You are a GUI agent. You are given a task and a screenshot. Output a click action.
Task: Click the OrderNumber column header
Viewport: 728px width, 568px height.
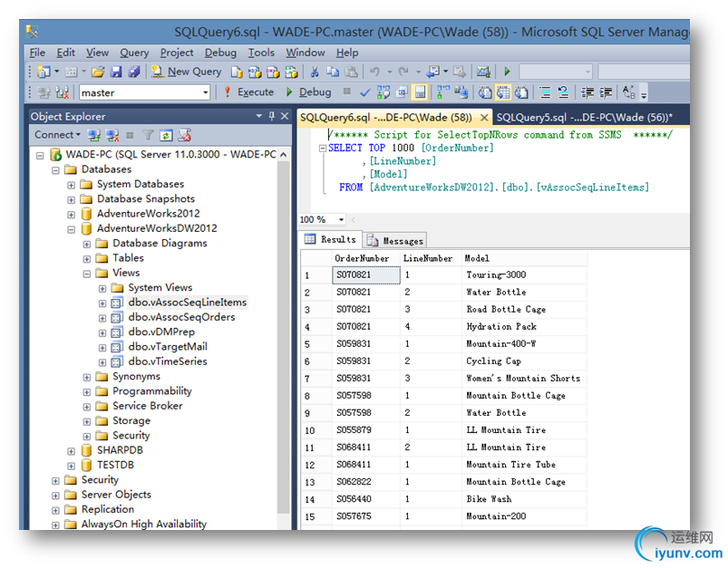pyautogui.click(x=366, y=258)
